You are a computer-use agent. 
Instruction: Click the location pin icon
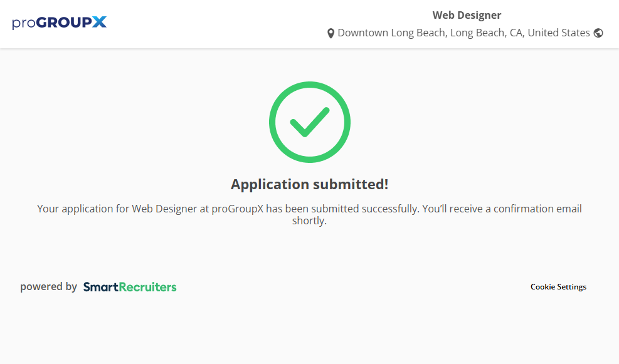point(331,33)
